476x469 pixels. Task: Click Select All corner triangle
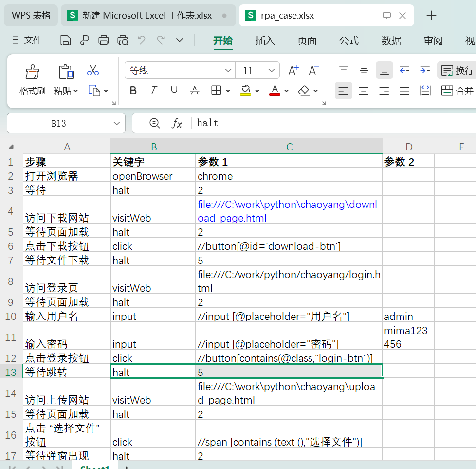pyautogui.click(x=12, y=147)
